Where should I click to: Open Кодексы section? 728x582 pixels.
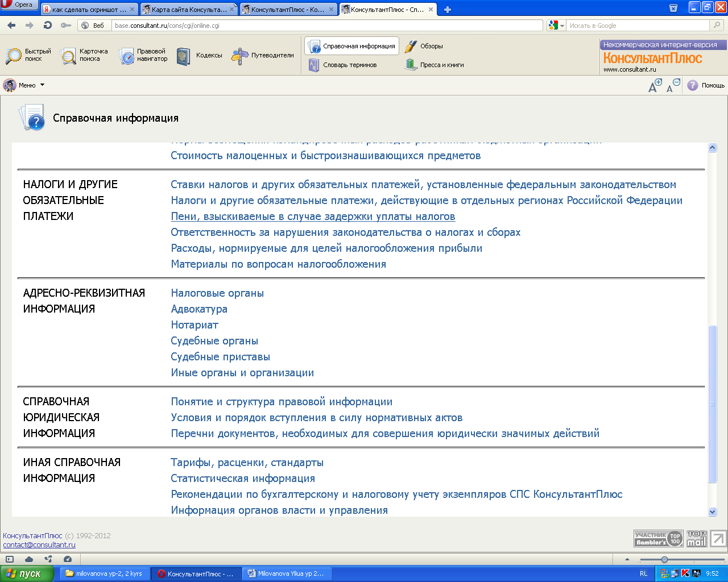(199, 55)
